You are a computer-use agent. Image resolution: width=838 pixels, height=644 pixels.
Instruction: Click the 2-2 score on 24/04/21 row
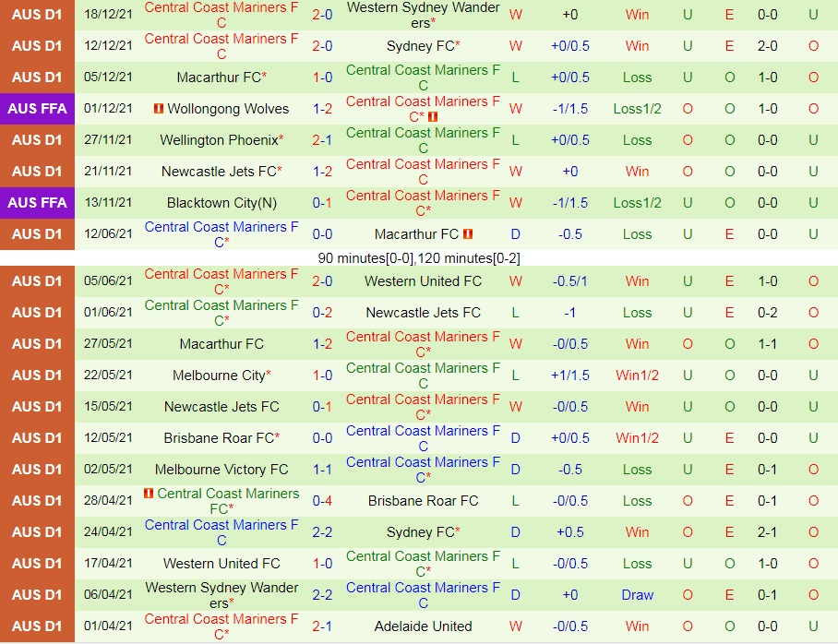[x=322, y=531]
